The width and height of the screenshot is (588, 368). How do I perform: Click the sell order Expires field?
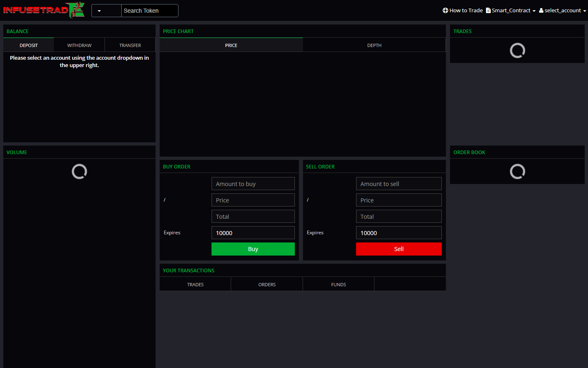(399, 233)
